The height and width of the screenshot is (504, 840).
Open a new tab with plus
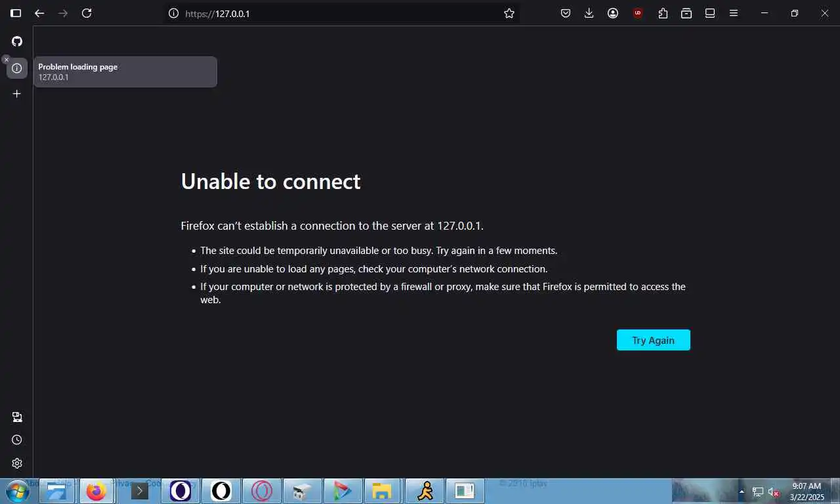[x=17, y=94]
